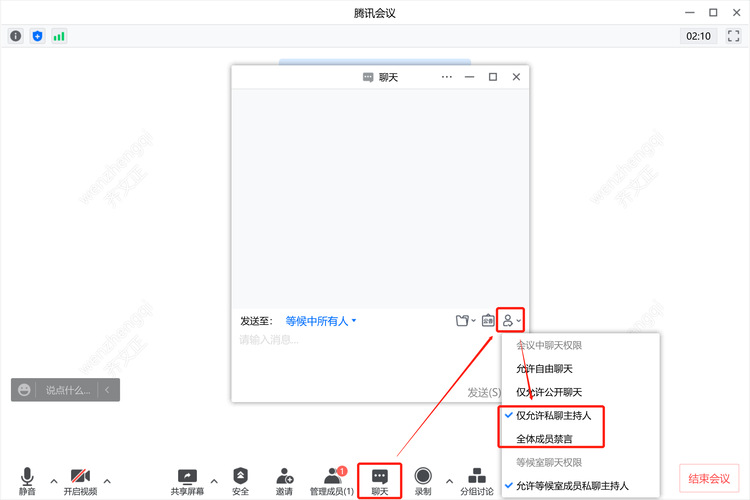Image resolution: width=750 pixels, height=500 pixels.
Task: Toggle the chat toolbar button
Action: [x=380, y=481]
